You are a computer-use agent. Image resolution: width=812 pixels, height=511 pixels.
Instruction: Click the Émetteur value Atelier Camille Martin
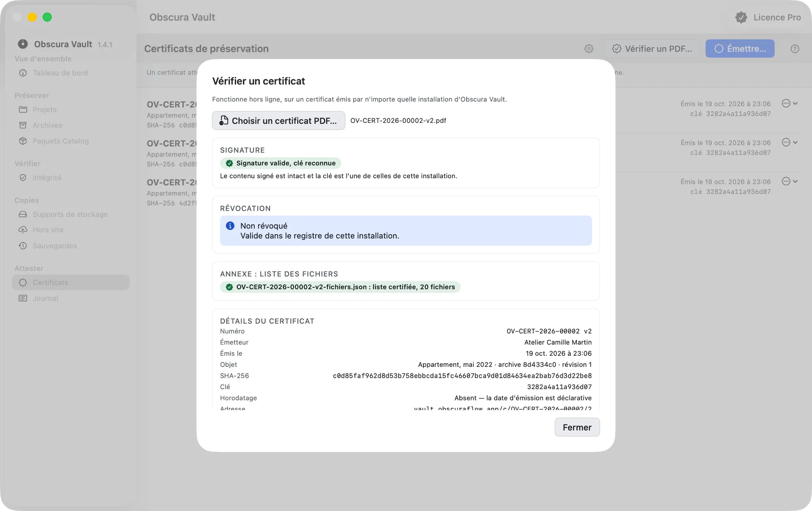(x=558, y=342)
